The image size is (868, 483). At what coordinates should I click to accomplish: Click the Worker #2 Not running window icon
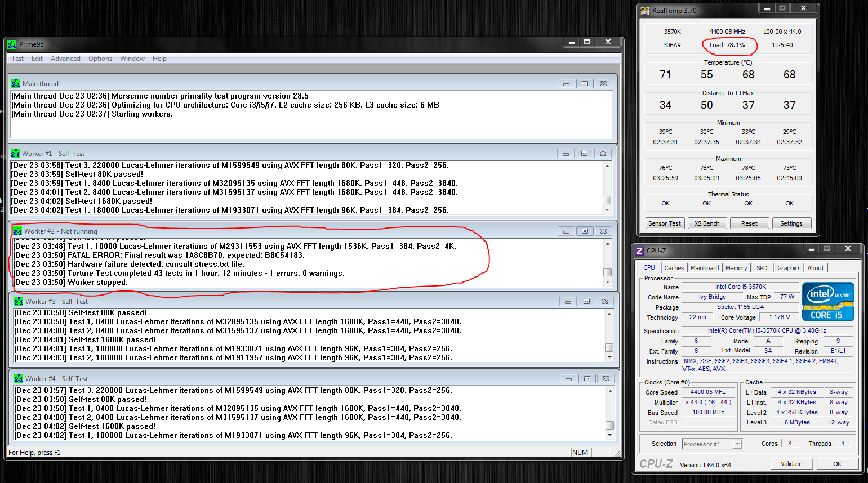click(17, 231)
